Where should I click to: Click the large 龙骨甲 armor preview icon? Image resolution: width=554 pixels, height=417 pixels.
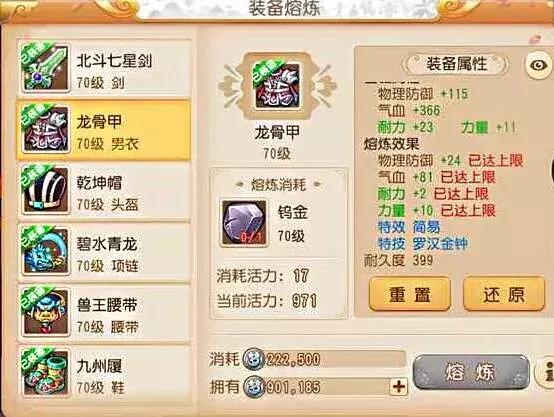277,86
